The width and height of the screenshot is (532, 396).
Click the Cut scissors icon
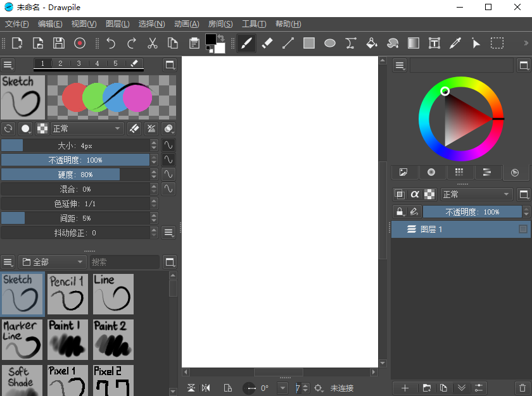pyautogui.click(x=153, y=44)
